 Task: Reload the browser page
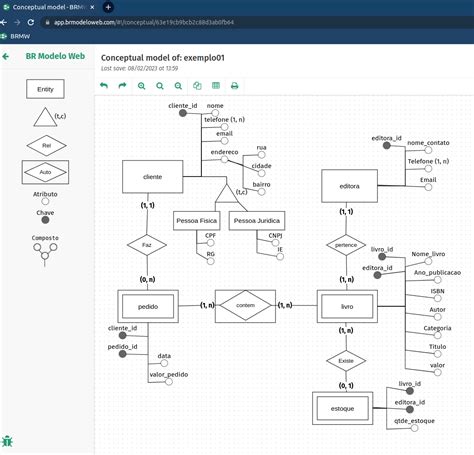(31, 22)
